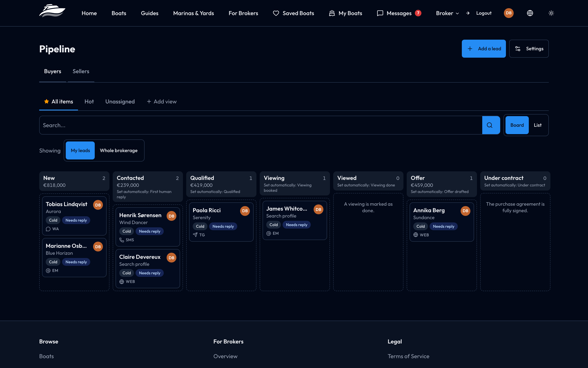The height and width of the screenshot is (368, 588).
Task: Open the Buyers tab
Action: click(x=52, y=71)
